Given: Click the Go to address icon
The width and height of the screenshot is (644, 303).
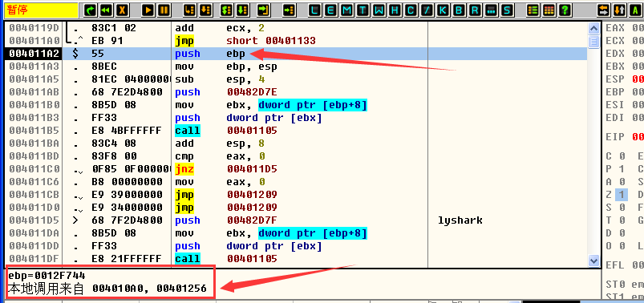Looking at the screenshot, I should [x=290, y=10].
